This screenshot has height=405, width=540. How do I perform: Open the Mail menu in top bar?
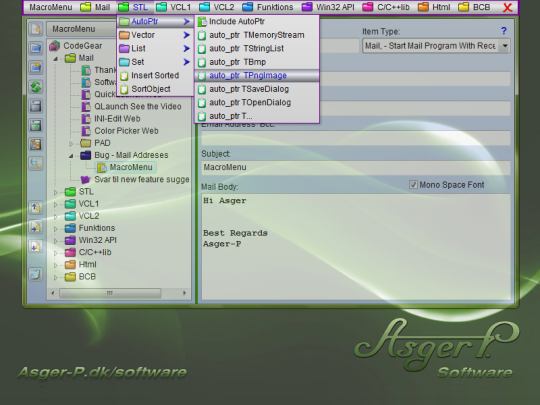[x=95, y=7]
